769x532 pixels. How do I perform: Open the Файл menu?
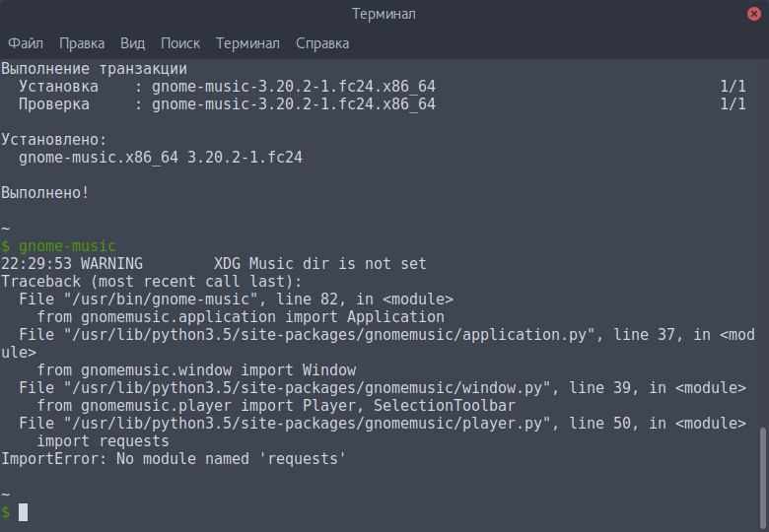point(26,43)
